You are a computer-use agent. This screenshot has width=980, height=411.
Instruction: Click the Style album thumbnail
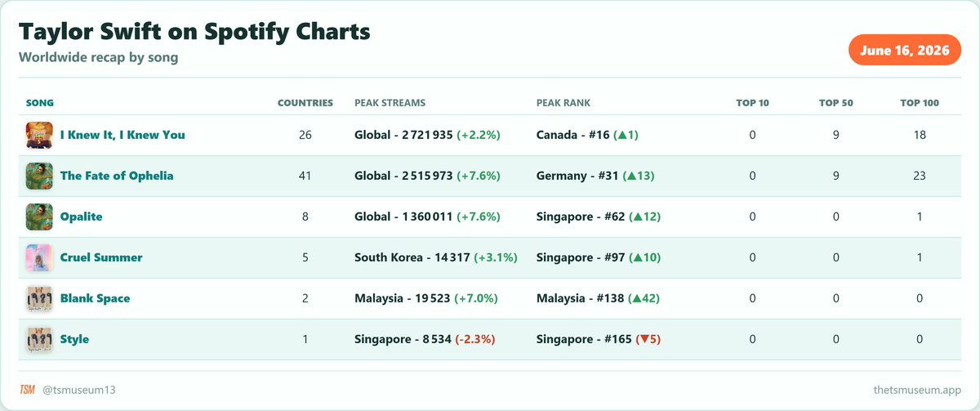39,339
